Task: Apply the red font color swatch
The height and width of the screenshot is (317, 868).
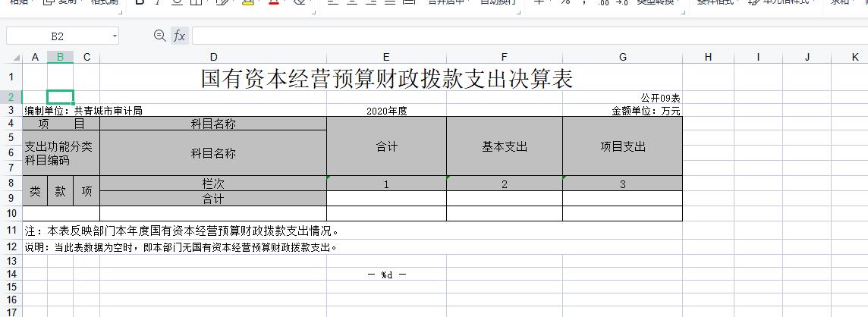Action: pos(273,2)
